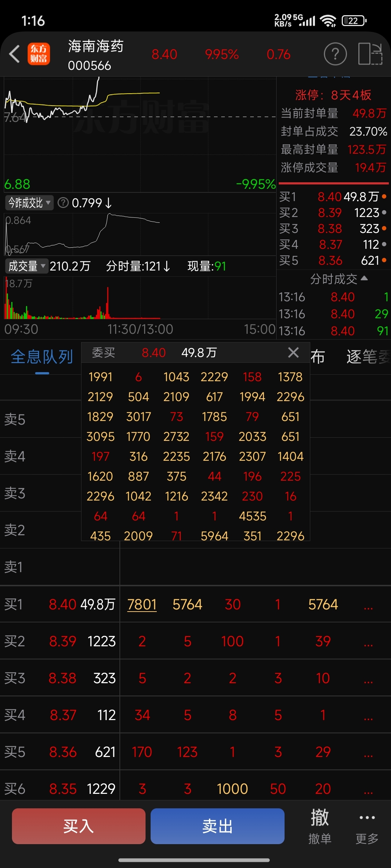Tap the 撤单 cancel order button
This screenshot has width=391, height=868.
(x=320, y=827)
